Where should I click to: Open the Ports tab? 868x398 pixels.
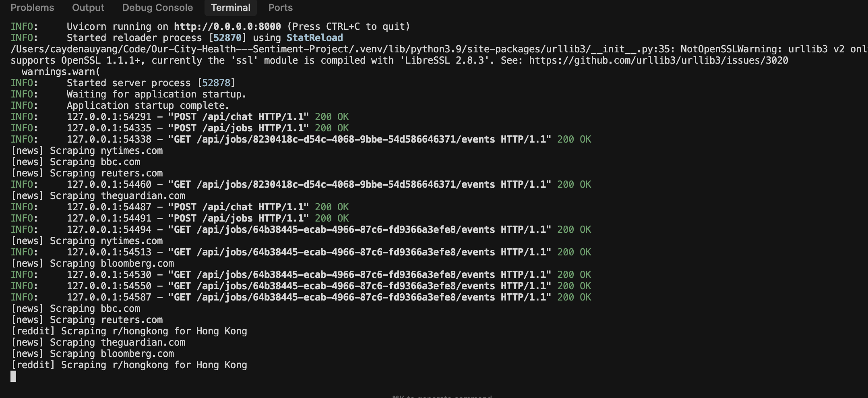click(x=280, y=8)
